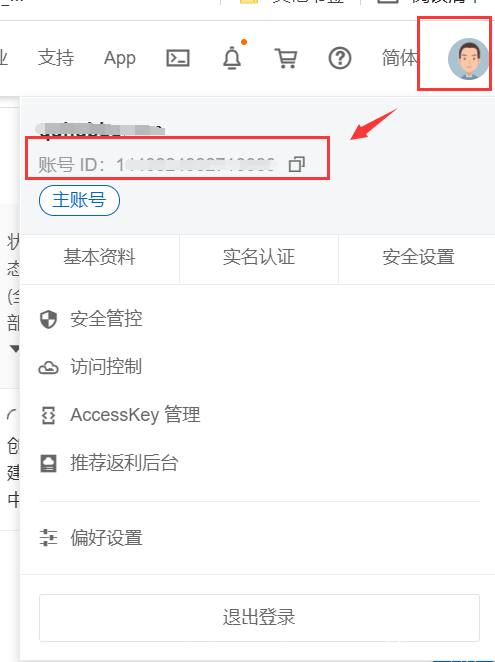Open the notifications bell icon

point(232,58)
